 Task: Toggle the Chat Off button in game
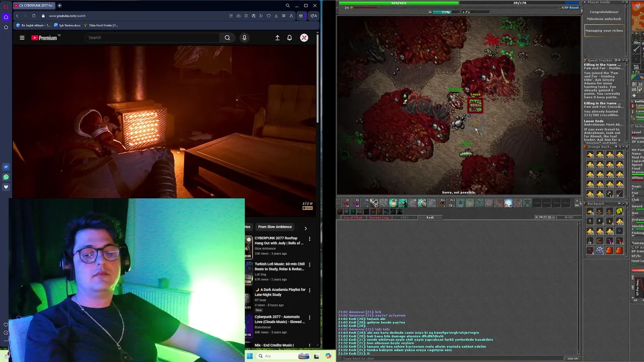[x=573, y=358]
